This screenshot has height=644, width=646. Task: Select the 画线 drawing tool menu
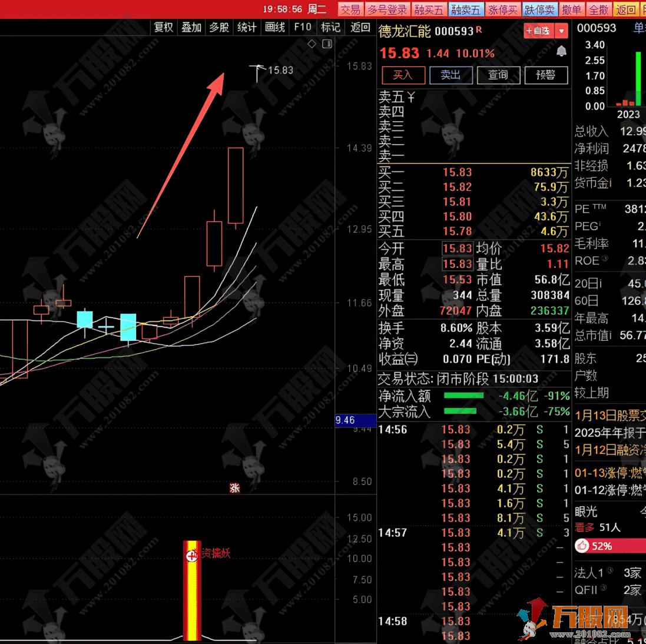[x=275, y=27]
